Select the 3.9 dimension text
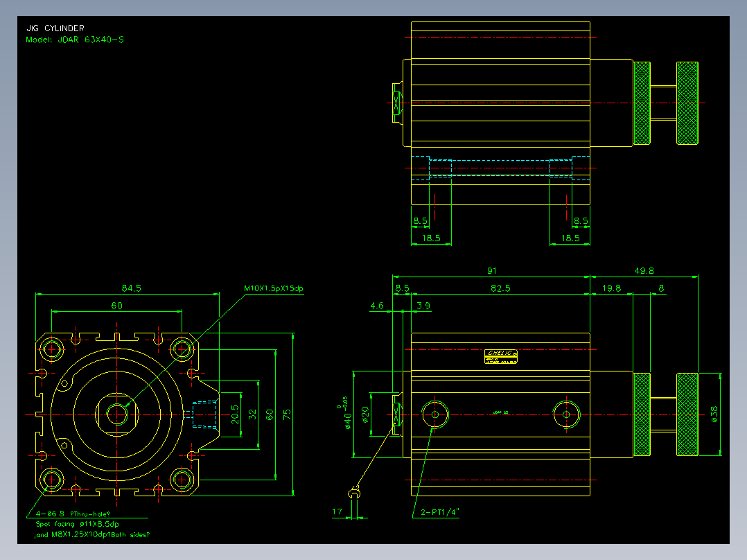This screenshot has height=560, width=747. tap(423, 306)
